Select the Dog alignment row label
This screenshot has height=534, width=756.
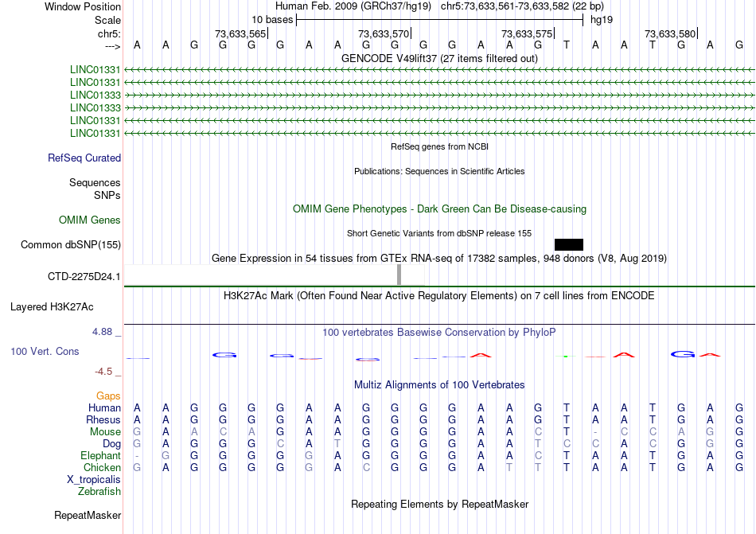click(111, 444)
